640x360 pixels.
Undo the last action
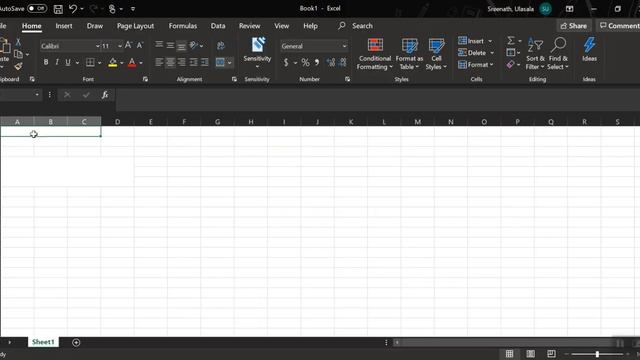click(73, 9)
